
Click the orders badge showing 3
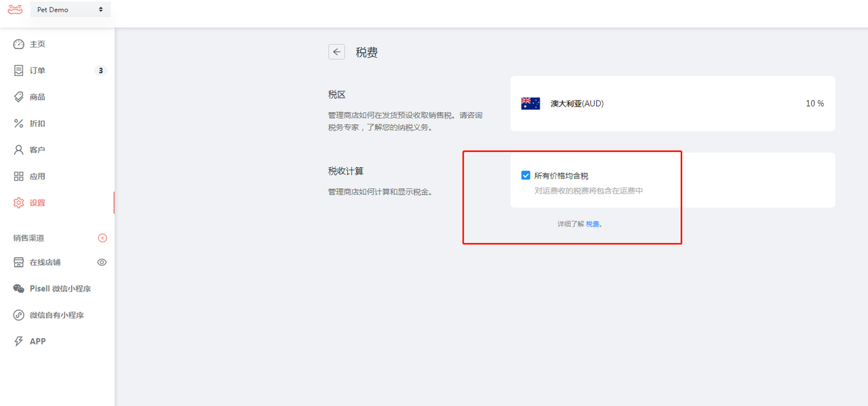(x=100, y=71)
